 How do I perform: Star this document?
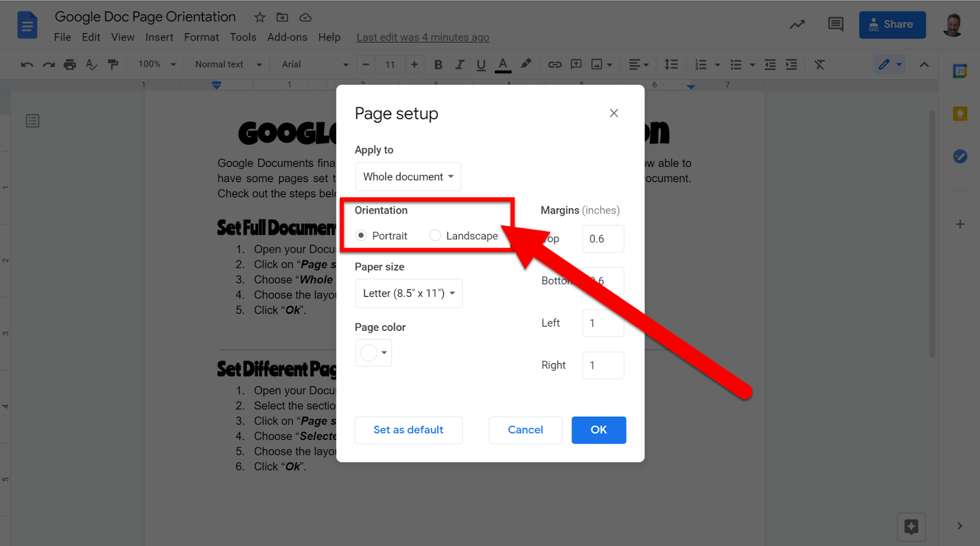pyautogui.click(x=260, y=17)
